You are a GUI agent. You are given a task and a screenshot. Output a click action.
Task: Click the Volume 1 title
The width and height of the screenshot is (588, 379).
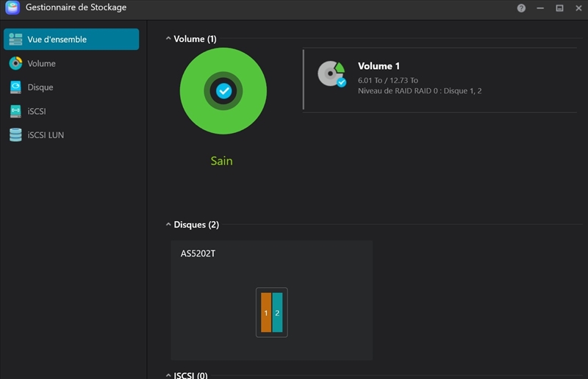pos(379,66)
